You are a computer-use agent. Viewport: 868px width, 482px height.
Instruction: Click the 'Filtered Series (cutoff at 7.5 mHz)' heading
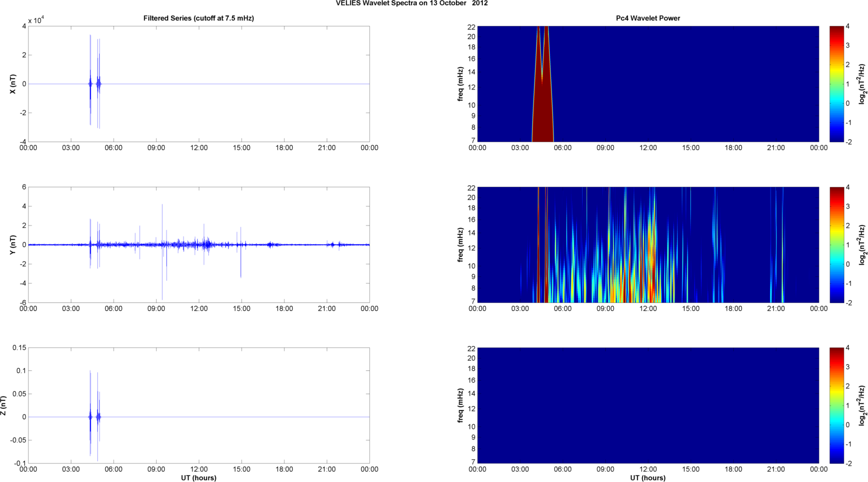coord(199,18)
